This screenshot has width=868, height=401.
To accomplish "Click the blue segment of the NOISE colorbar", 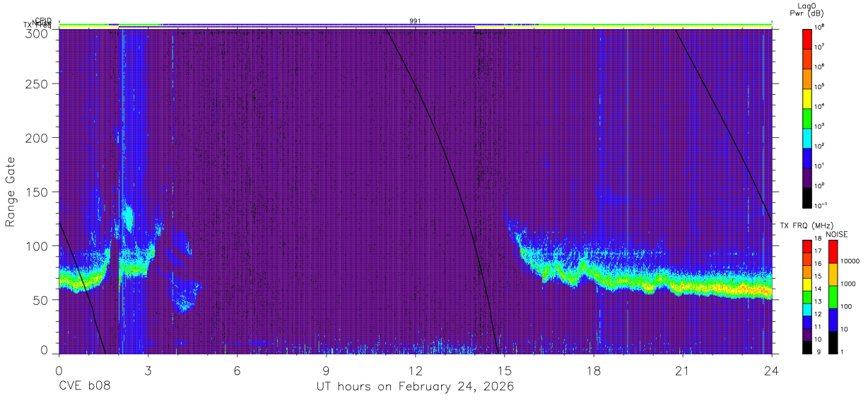I will coord(833,320).
